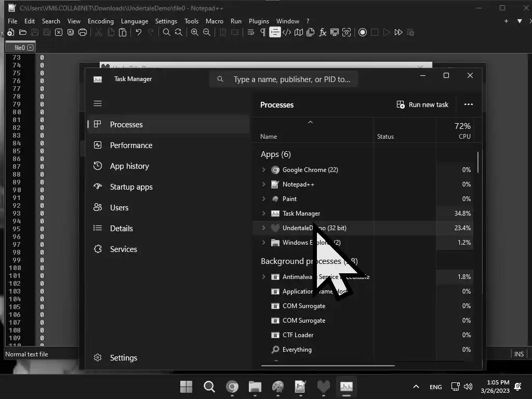
Task: Open Services in Task Manager sidebar
Action: (x=169, y=249)
